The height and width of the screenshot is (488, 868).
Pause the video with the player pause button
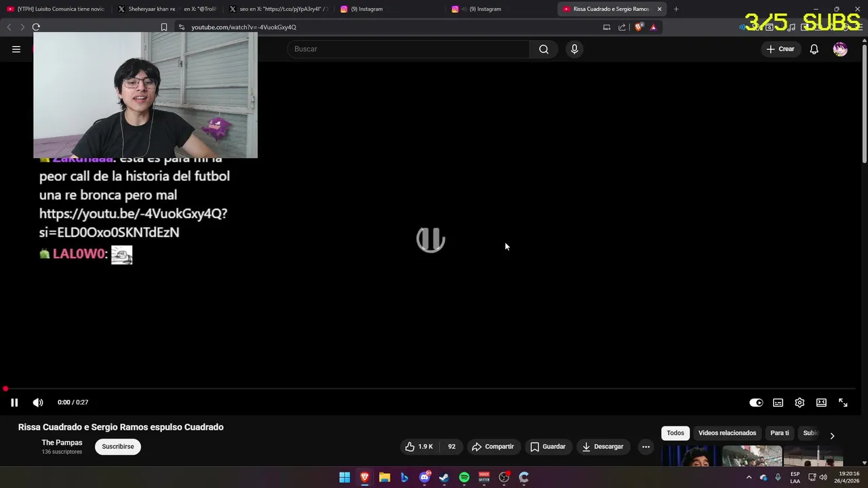[x=14, y=403]
